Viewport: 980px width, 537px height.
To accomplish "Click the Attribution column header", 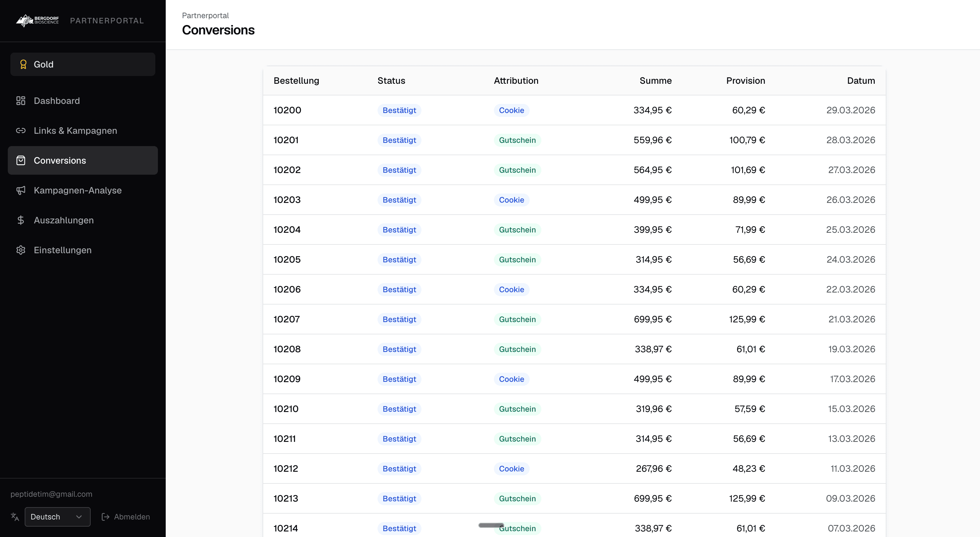I will pos(516,81).
